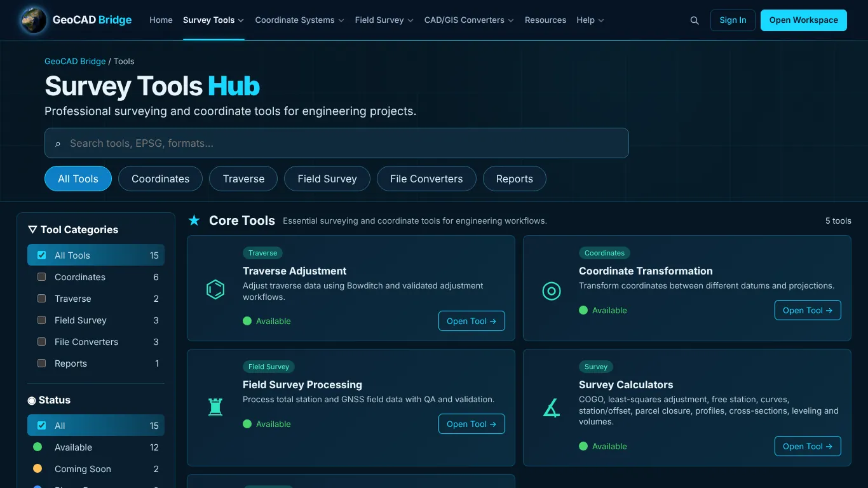Go to the Home nav item
Screen dimensions: 868x488
(x=161, y=20)
